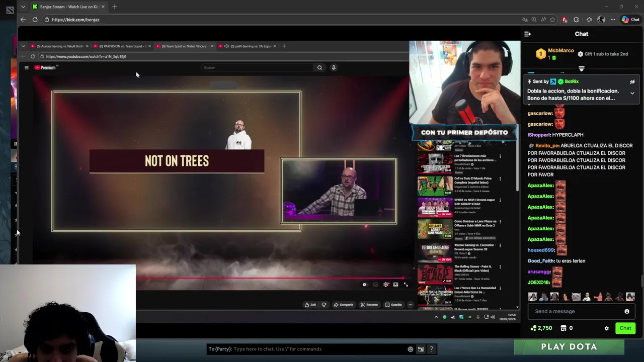Clip video with Recortar button
Image resolution: width=644 pixels, height=362 pixels.
[369, 305]
